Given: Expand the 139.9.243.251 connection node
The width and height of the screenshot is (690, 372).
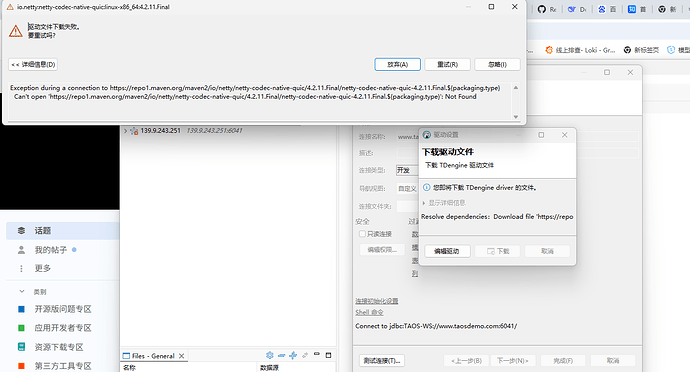Looking at the screenshot, I should [125, 131].
